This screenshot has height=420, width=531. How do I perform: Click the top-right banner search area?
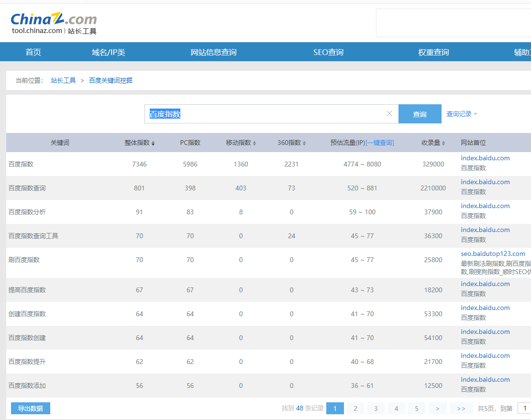pos(454,23)
